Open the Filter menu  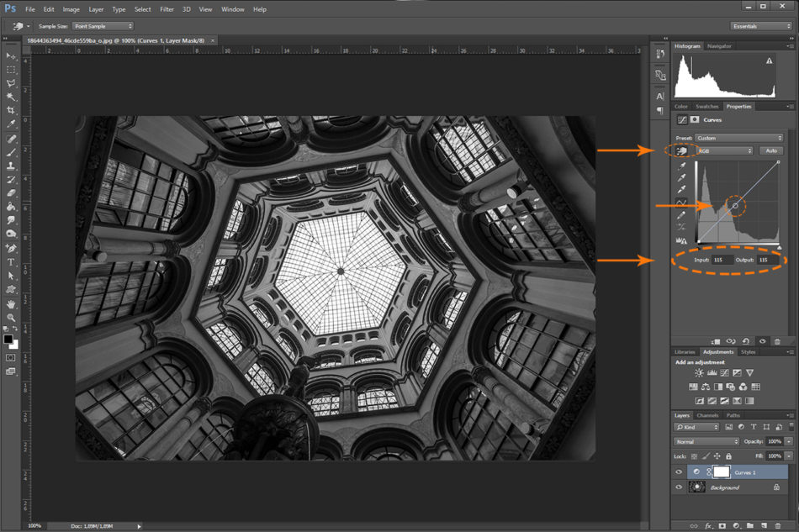coord(167,9)
